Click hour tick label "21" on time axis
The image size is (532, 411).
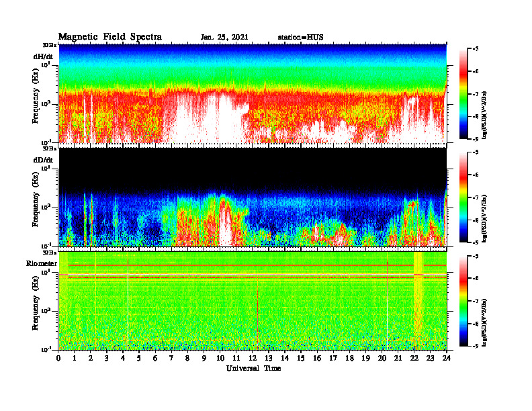[398, 359]
